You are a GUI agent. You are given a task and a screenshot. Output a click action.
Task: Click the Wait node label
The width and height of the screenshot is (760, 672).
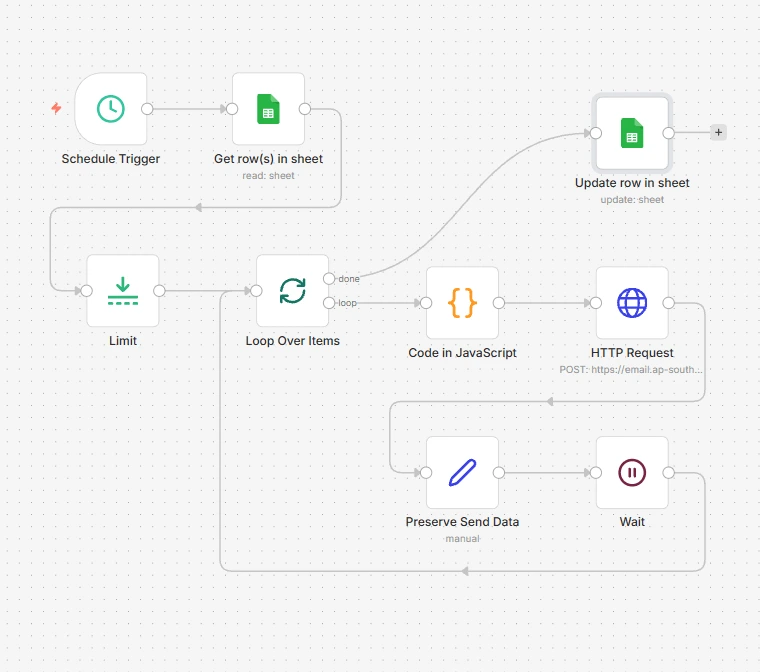632,522
